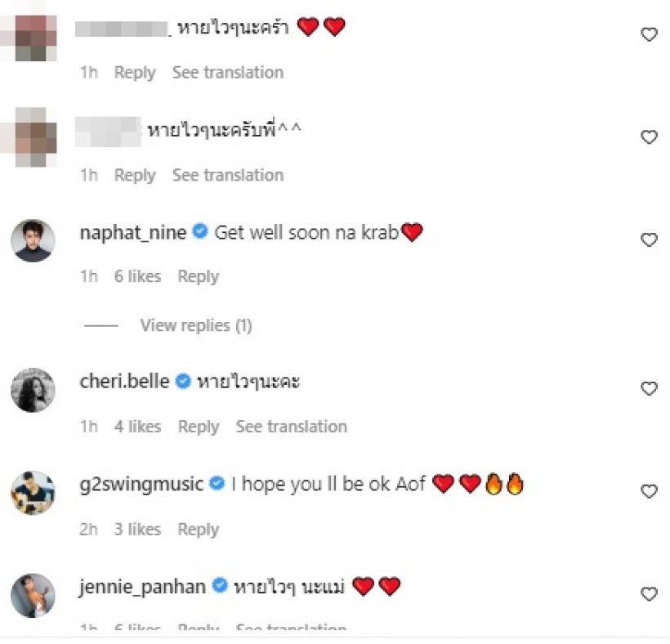View the 6 likes on naphat_nine's comment

[137, 276]
